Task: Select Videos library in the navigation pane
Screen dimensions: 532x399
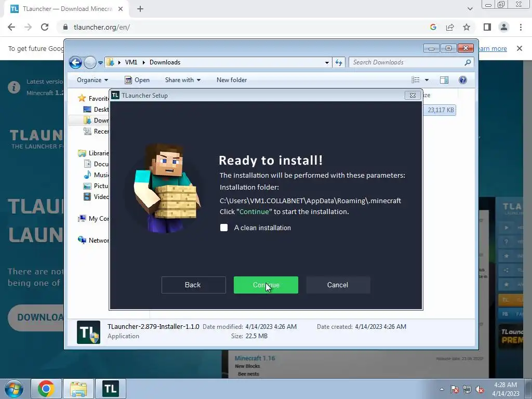Action: click(x=96, y=197)
